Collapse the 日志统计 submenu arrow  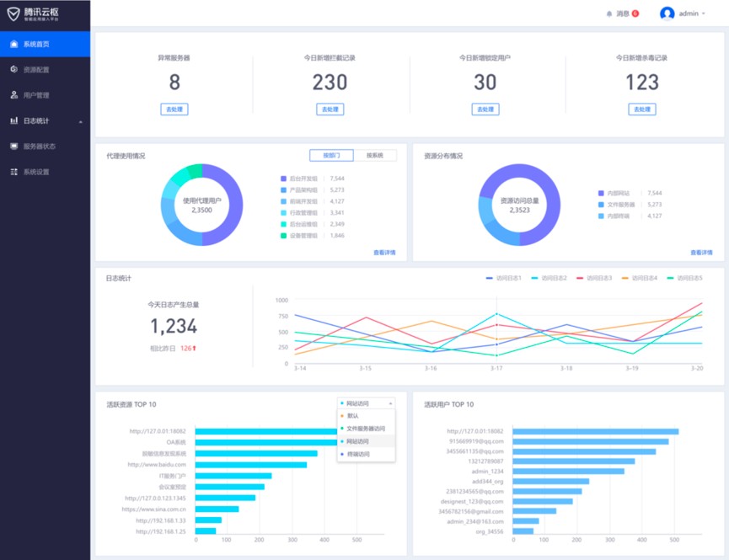tap(81, 121)
